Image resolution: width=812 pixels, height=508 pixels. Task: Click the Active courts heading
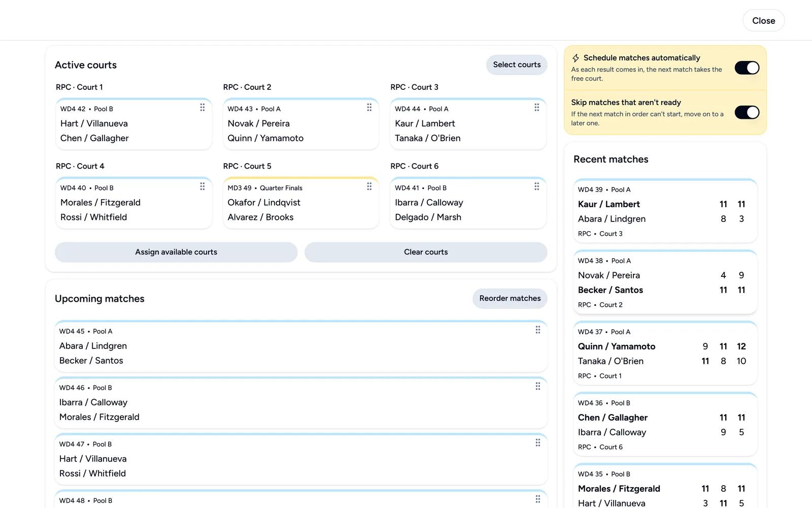coord(86,65)
